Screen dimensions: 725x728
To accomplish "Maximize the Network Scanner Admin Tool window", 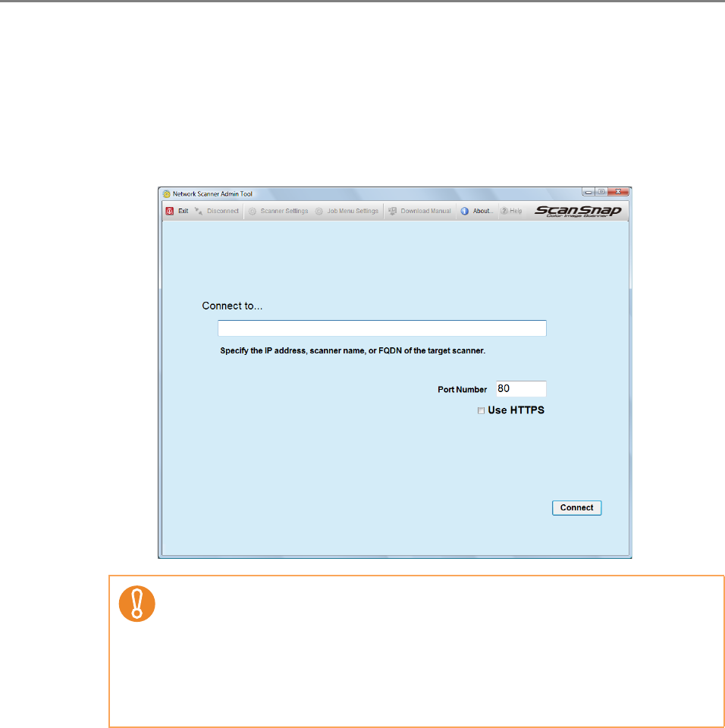I will [x=601, y=192].
